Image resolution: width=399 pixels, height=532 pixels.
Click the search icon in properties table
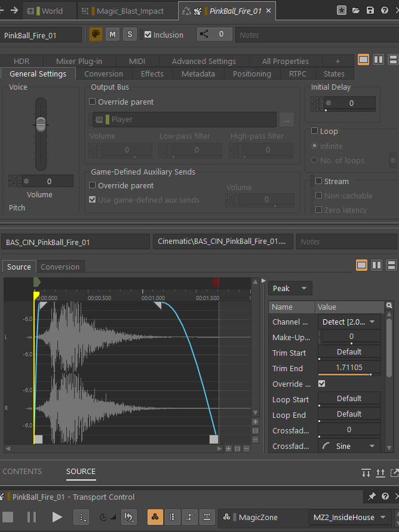pos(389,305)
